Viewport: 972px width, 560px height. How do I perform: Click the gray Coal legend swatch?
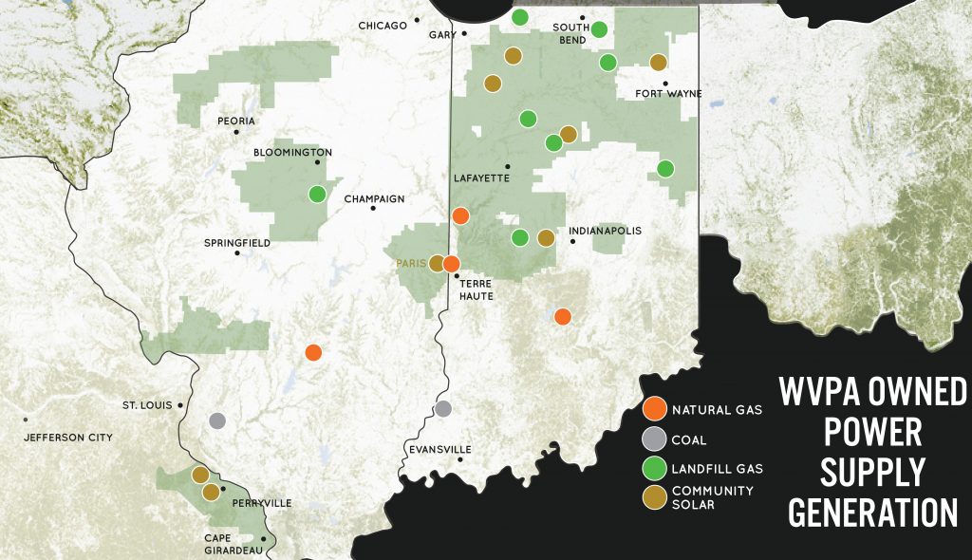(x=653, y=439)
